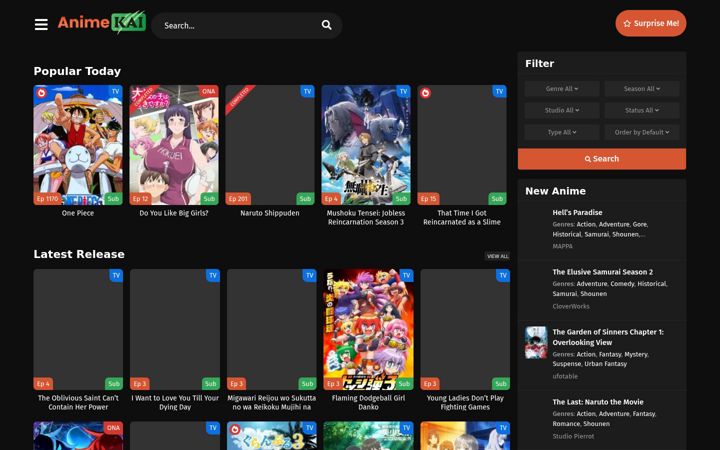Viewport: 720px width, 450px height.
Task: Open Hell's Paradise in New Anime
Action: [x=577, y=213]
